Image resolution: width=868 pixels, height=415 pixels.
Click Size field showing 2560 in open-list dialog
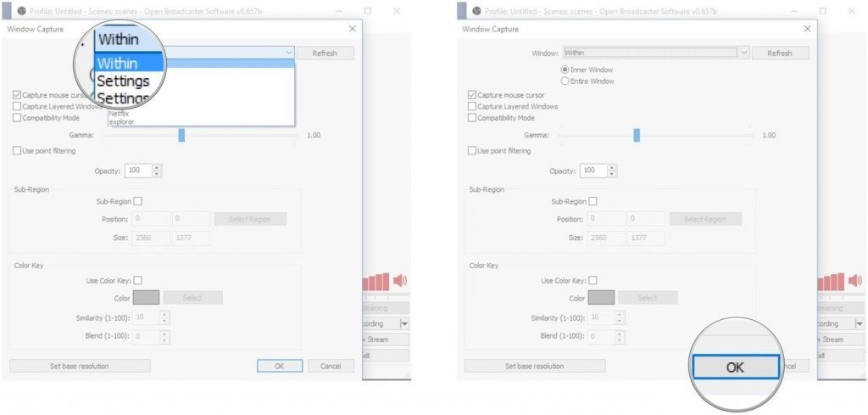151,238
